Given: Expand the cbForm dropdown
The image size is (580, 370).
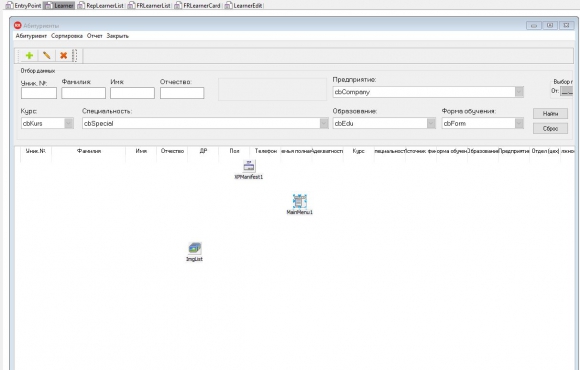Looking at the screenshot, I should 519,123.
